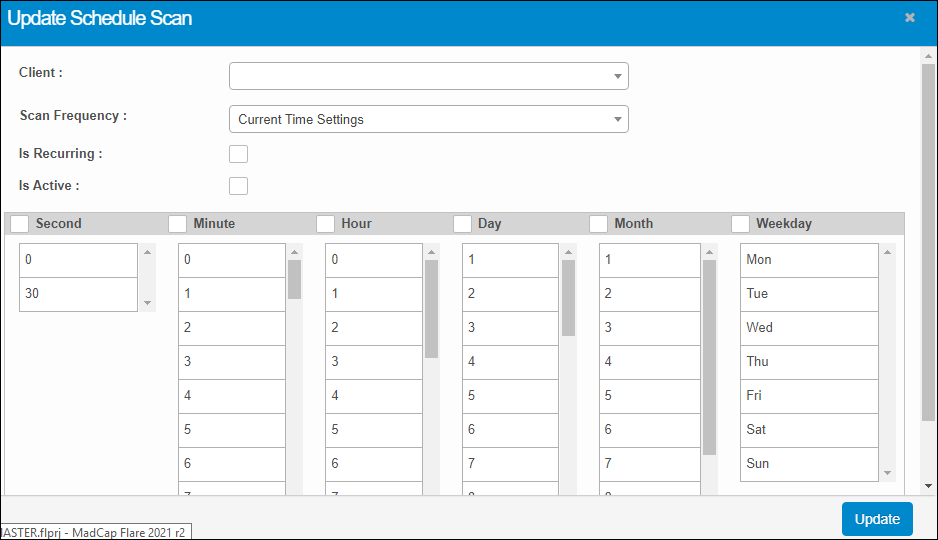Click the Update button

coord(877,519)
